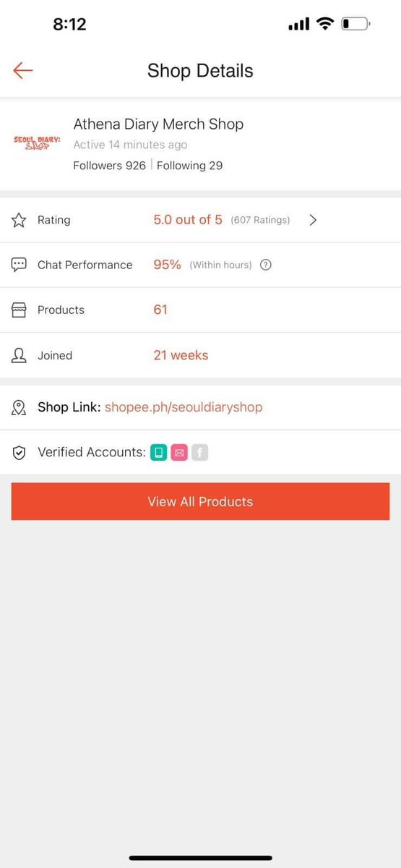The image size is (401, 868).
Task: Open the 5.0 out of 5 rating
Action: click(188, 220)
